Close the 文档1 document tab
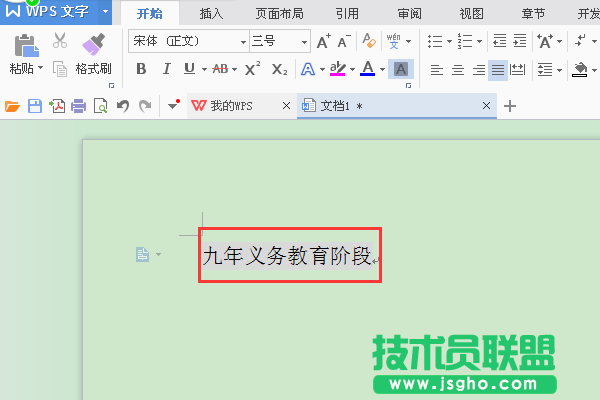 pos(486,106)
